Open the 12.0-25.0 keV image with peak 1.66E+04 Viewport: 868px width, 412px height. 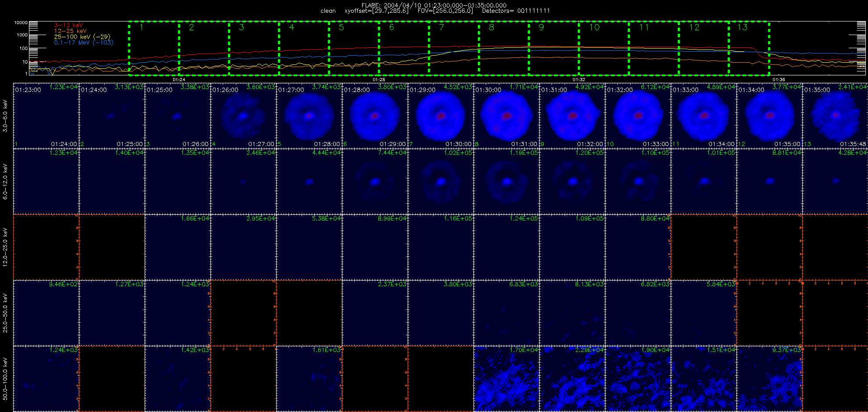(x=178, y=247)
